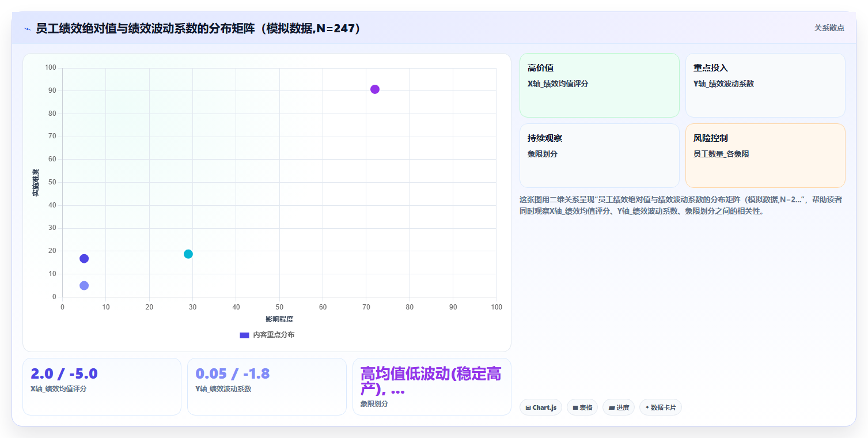Select the Chart.js tag
Image resolution: width=868 pixels, height=438 pixels.
coord(541,407)
